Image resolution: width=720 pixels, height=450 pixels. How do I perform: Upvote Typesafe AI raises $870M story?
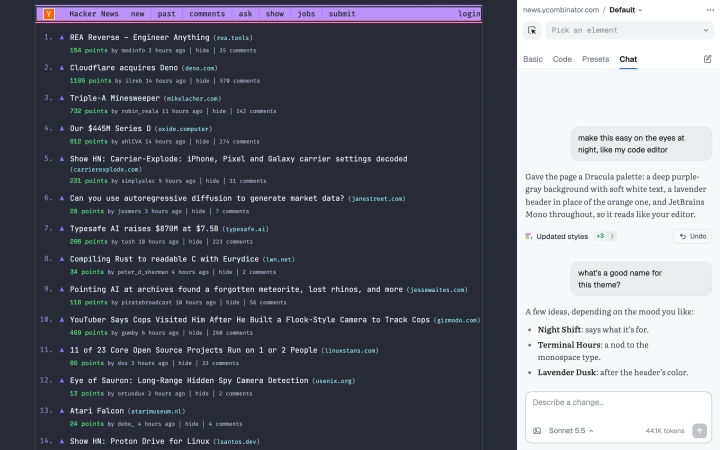(x=62, y=229)
